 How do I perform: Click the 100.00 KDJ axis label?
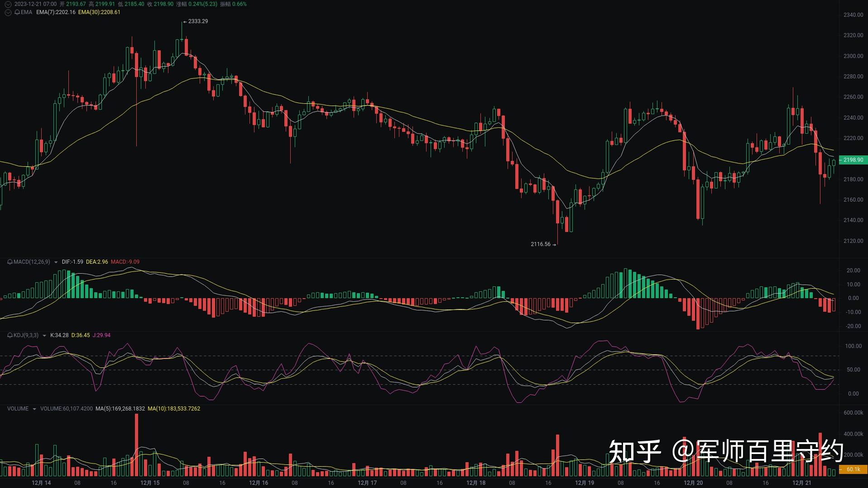point(853,346)
